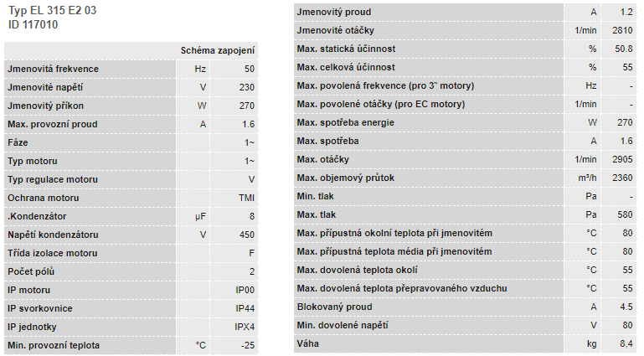The image size is (644, 356).
Task: Click the Max. objemový průtok label
Action: point(346,178)
